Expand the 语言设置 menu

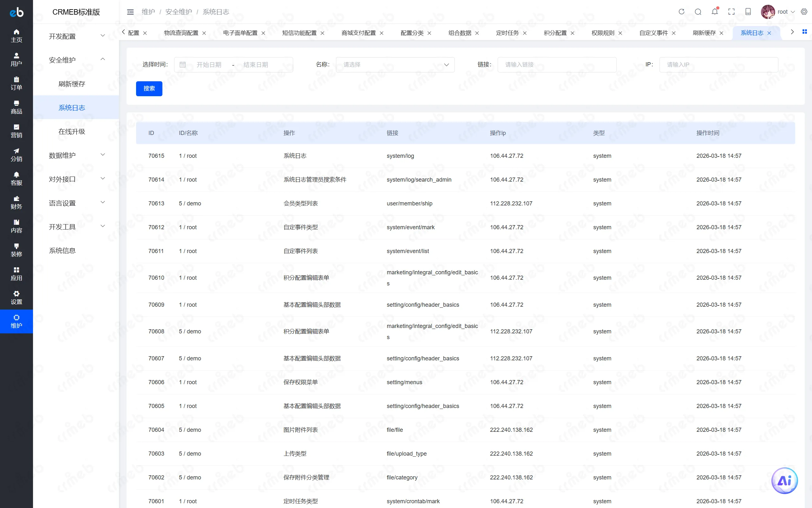(76, 203)
